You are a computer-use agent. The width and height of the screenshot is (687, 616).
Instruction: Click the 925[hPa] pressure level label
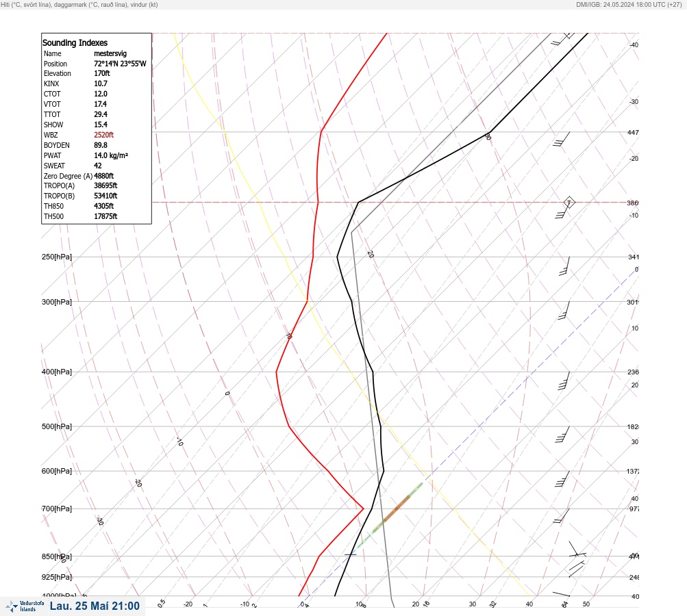[x=57, y=577]
